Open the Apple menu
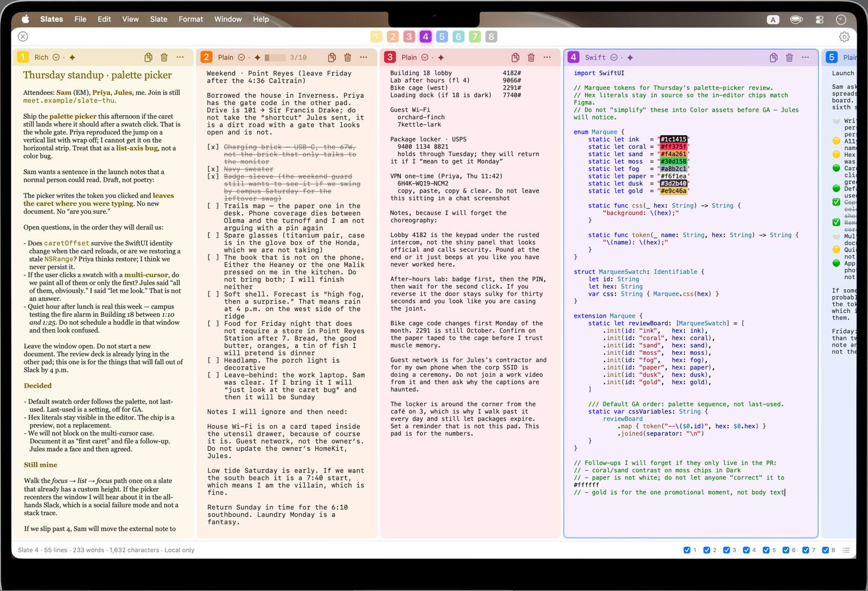The image size is (868, 591). tap(25, 19)
